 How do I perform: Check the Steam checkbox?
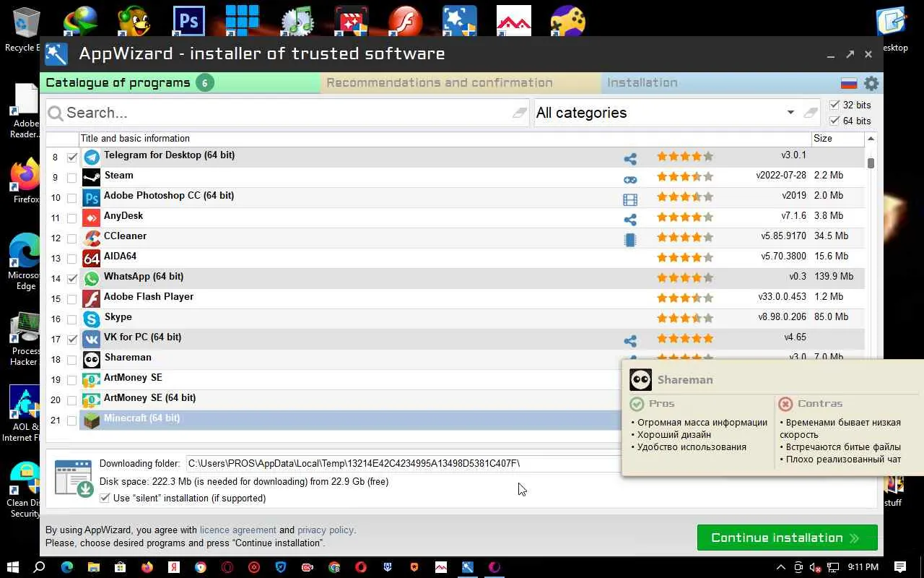pos(72,177)
